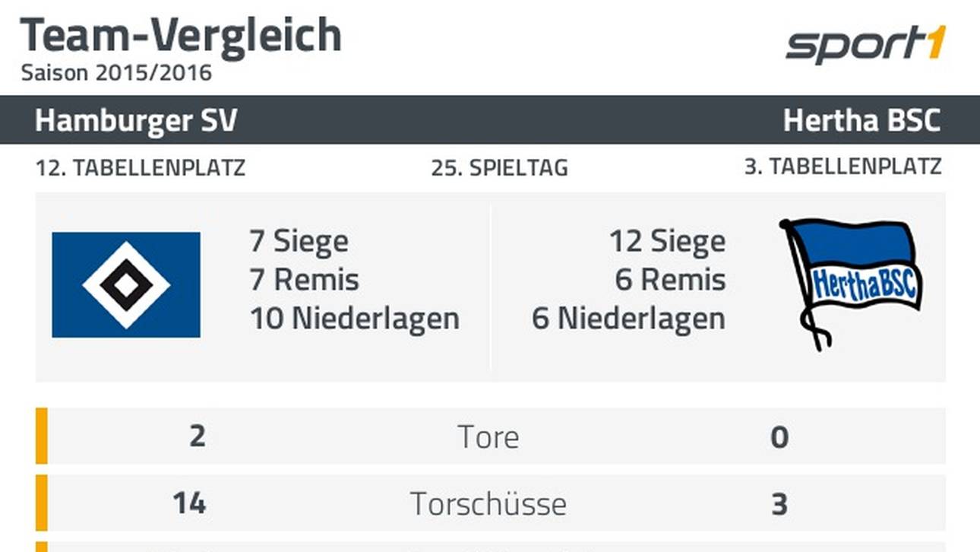The height and width of the screenshot is (552, 980).
Task: Select the Tore statistic row label
Action: [488, 437]
